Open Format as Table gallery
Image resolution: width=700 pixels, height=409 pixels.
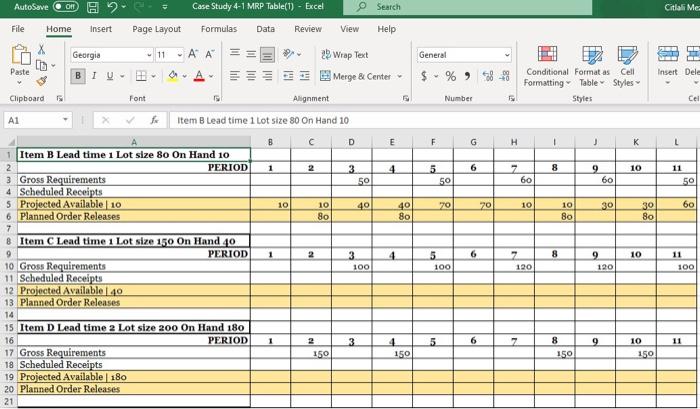592,66
